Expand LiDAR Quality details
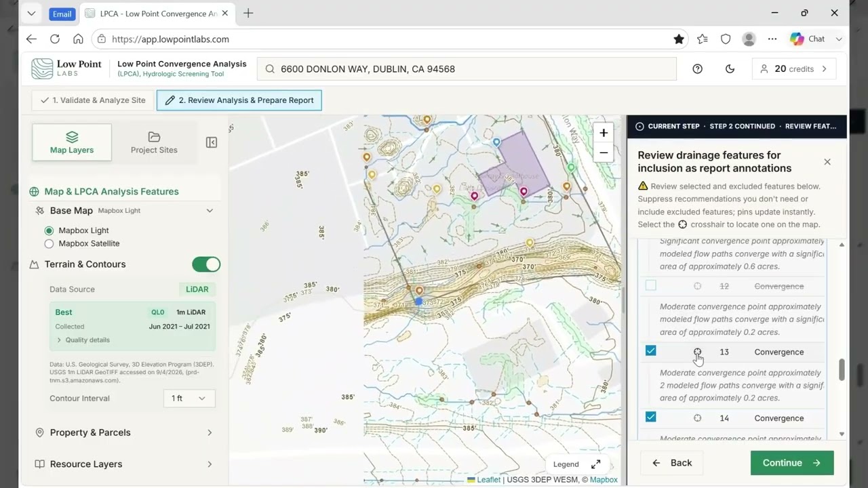Viewport: 868px width, 488px height. tap(83, 340)
